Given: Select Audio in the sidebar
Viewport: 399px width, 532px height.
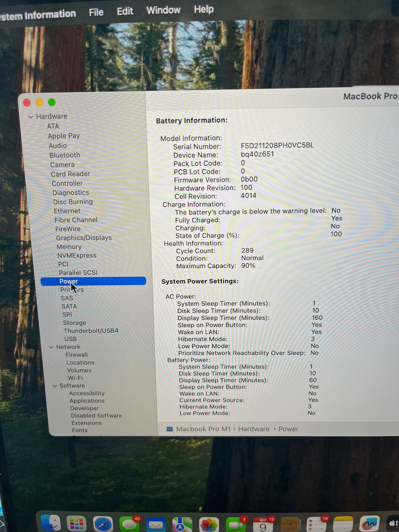Looking at the screenshot, I should (x=58, y=146).
